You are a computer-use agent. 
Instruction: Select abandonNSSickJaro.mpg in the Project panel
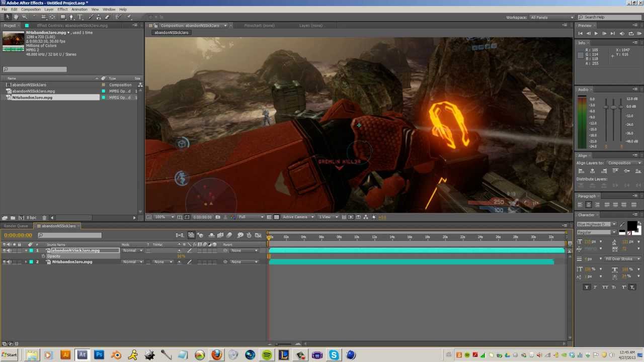33,91
